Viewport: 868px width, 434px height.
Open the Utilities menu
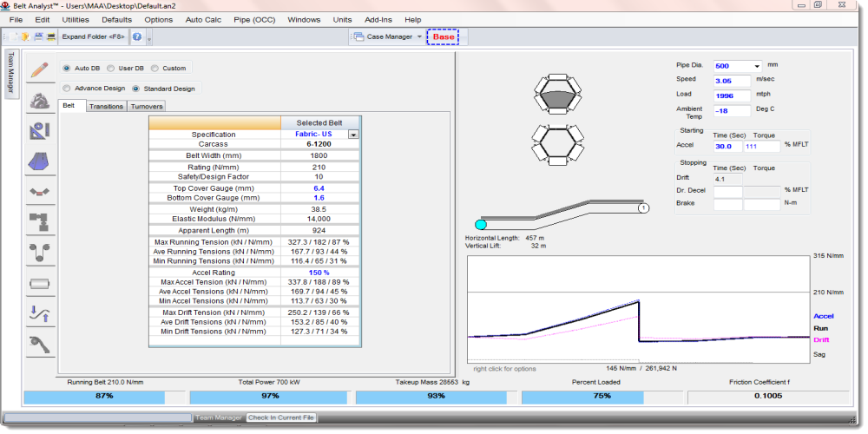pos(76,19)
